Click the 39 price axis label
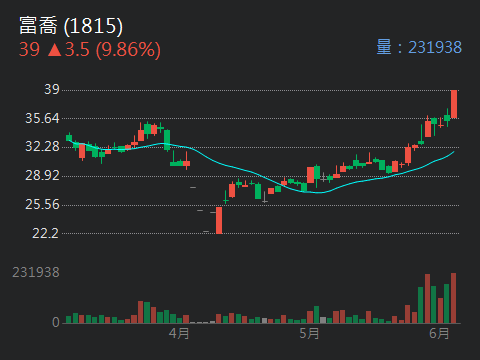 click(52, 89)
